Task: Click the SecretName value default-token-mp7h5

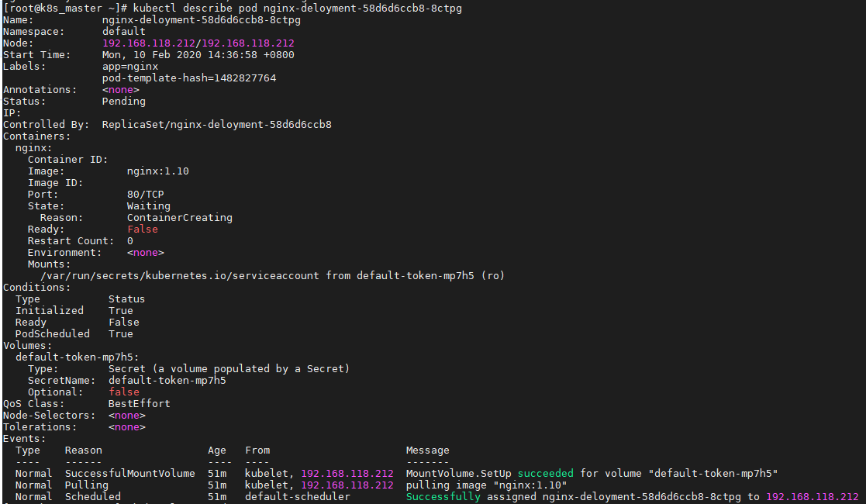Action: pyautogui.click(x=167, y=381)
